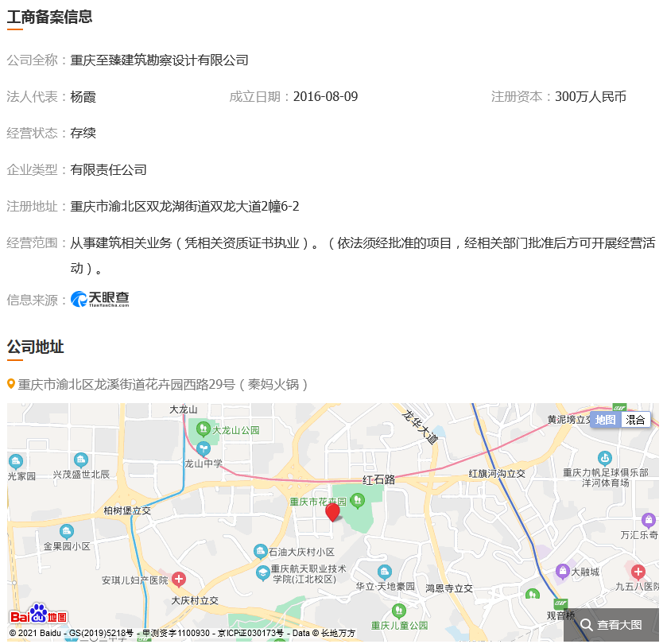663x644 pixels.
Task: Click the company name 重庆至臻建筑勘察设计有限公司
Action: click(x=159, y=60)
